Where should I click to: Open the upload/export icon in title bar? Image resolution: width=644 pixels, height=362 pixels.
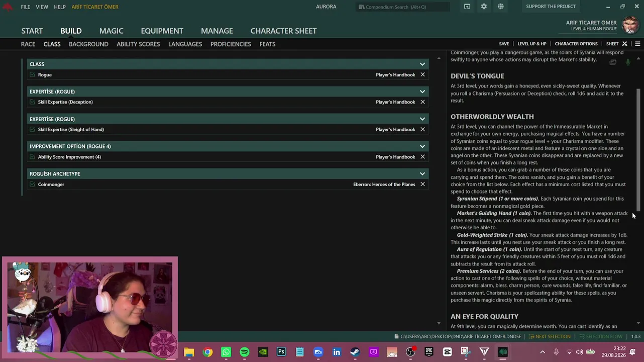tap(467, 7)
